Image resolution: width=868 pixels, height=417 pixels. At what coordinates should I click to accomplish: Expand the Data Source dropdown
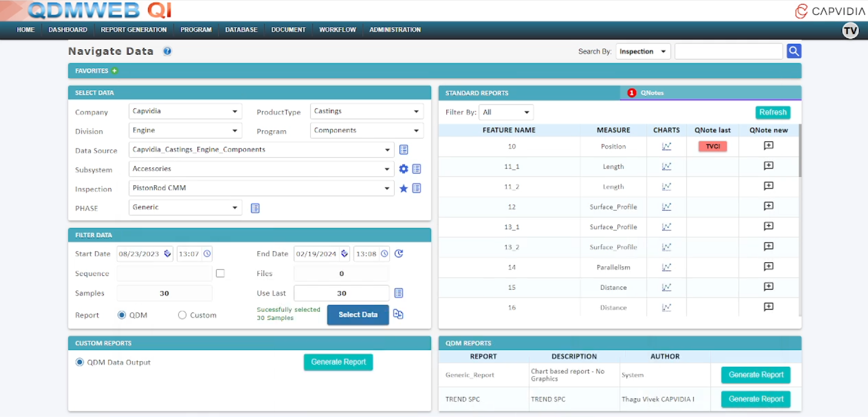pos(261,150)
